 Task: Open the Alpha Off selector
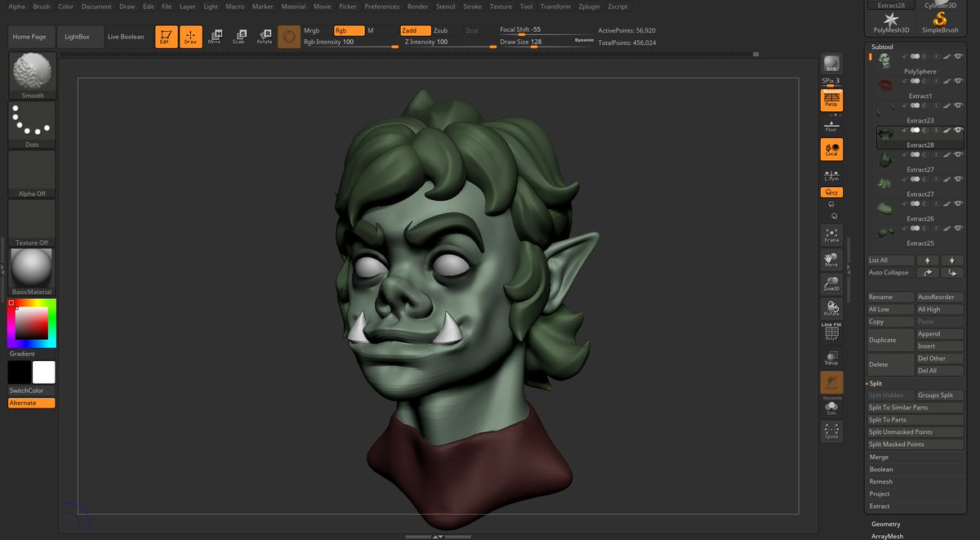pyautogui.click(x=32, y=174)
